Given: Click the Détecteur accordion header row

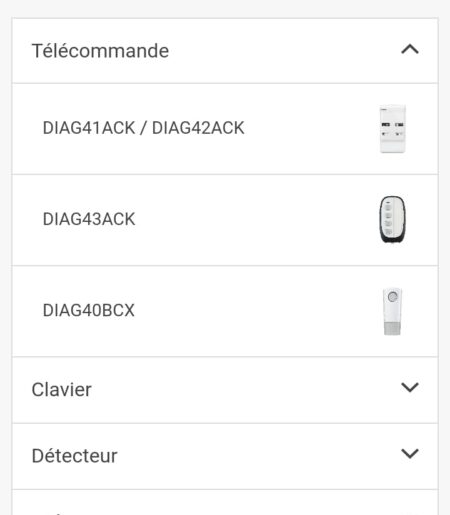Looking at the screenshot, I should point(225,456).
